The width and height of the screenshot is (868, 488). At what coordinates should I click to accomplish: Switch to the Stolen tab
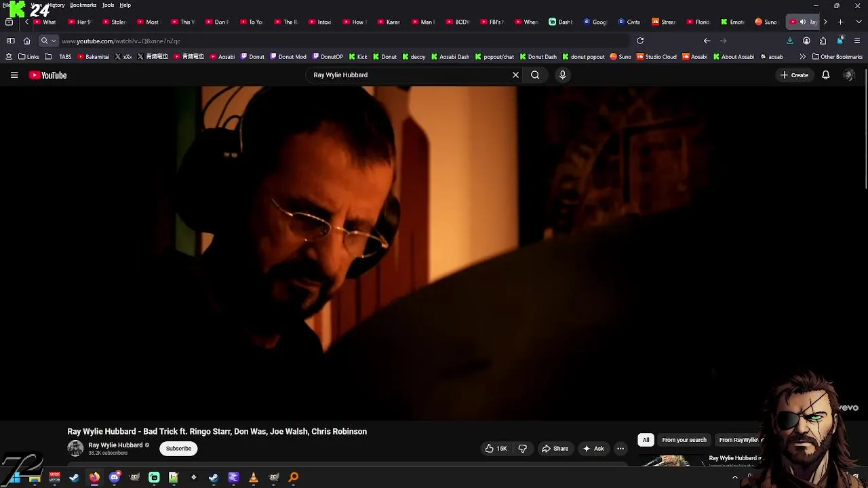pos(115,22)
